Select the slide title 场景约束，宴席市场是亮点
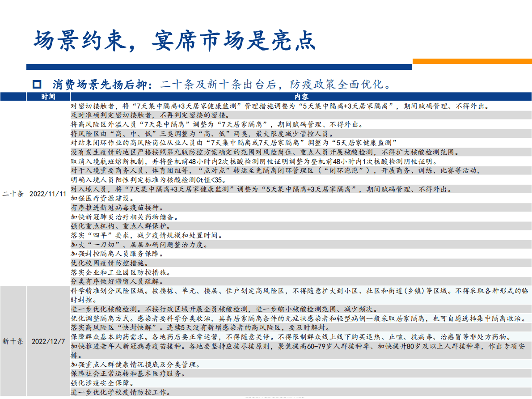This screenshot has width=532, height=399. tap(175, 41)
